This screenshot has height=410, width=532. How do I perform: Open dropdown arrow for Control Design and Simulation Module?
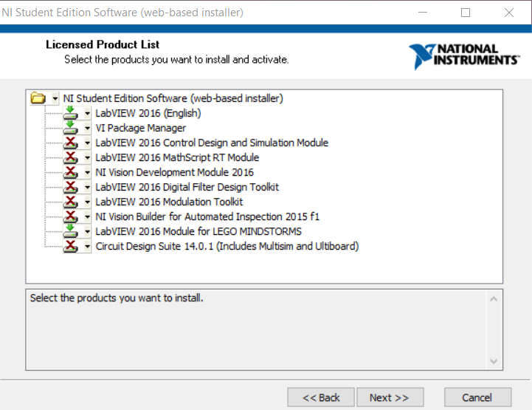pyautogui.click(x=88, y=143)
